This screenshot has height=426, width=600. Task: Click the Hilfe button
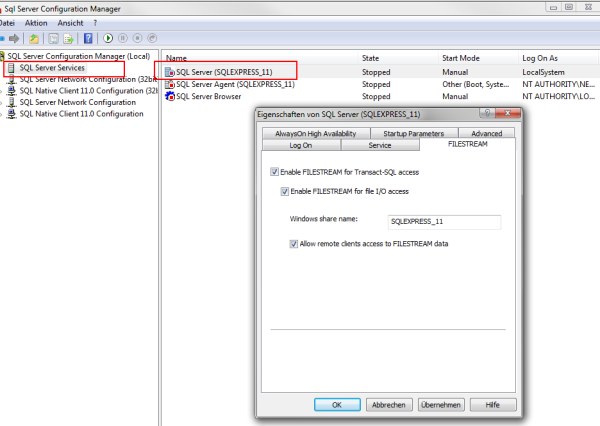click(493, 405)
